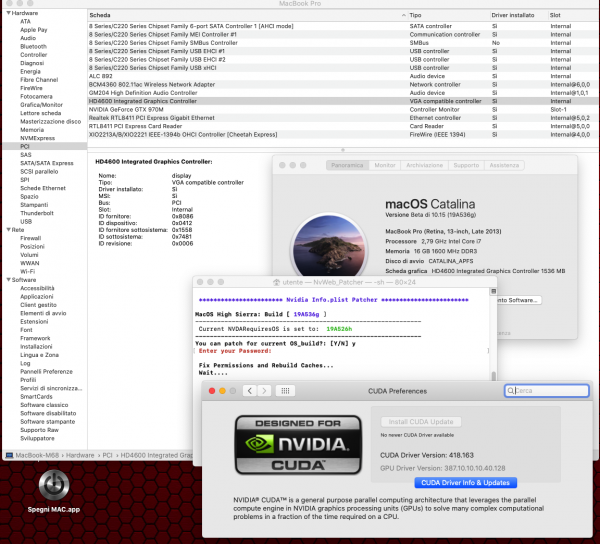Select Estensioni under Software

34,322
